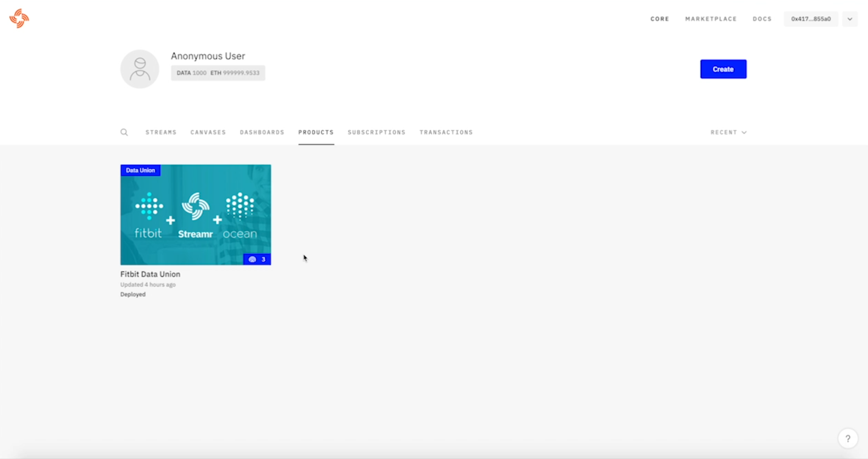Select the Subscriptions tab

click(377, 132)
